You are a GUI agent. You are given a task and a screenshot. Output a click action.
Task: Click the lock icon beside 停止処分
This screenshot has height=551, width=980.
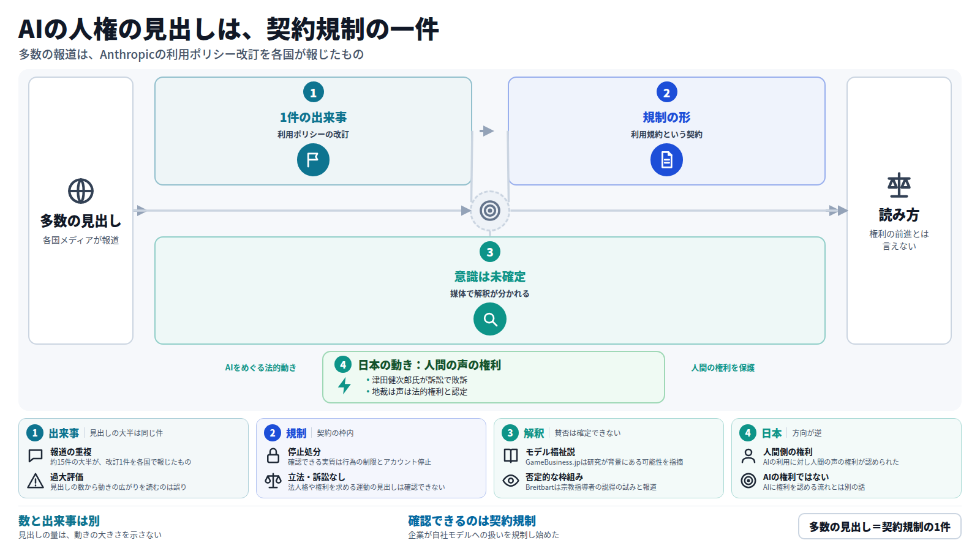pos(273,456)
